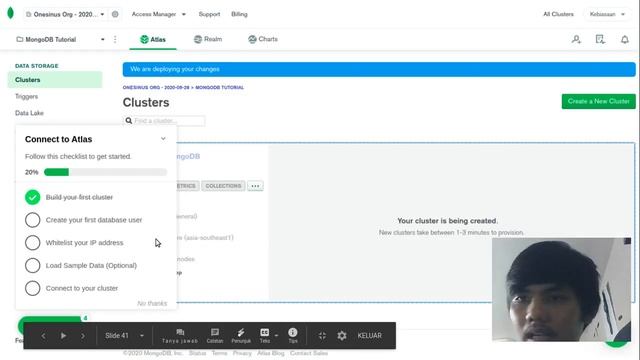Switch to the Charts tab
The height and width of the screenshot is (360, 640).
pos(263,40)
